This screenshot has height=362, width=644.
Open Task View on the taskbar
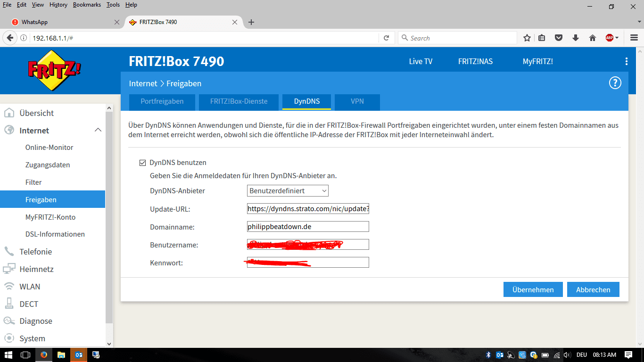[x=25, y=355]
